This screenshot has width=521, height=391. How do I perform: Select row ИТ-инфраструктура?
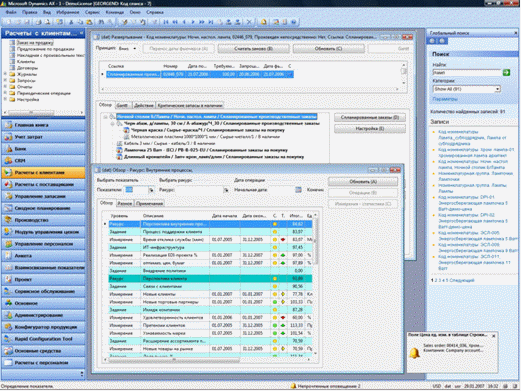pos(210,247)
